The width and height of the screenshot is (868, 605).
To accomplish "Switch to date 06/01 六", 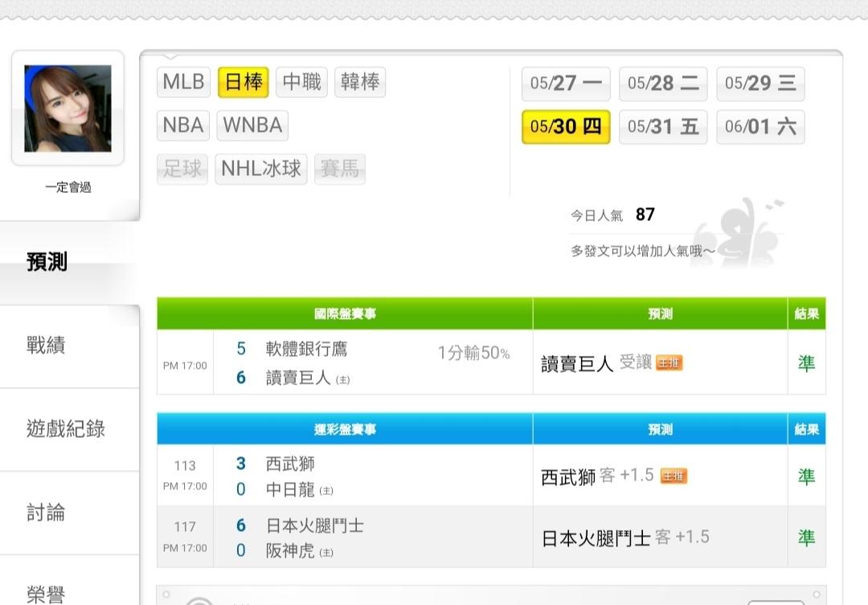I will (x=760, y=127).
